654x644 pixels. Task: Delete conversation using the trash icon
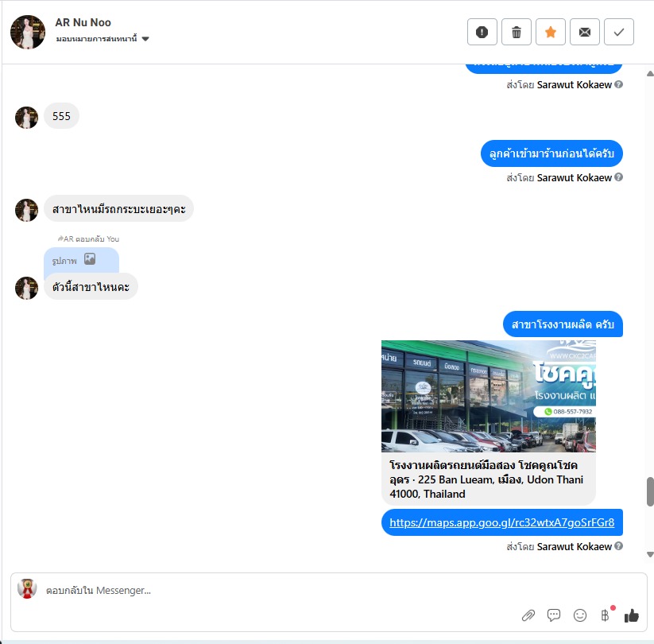point(516,32)
